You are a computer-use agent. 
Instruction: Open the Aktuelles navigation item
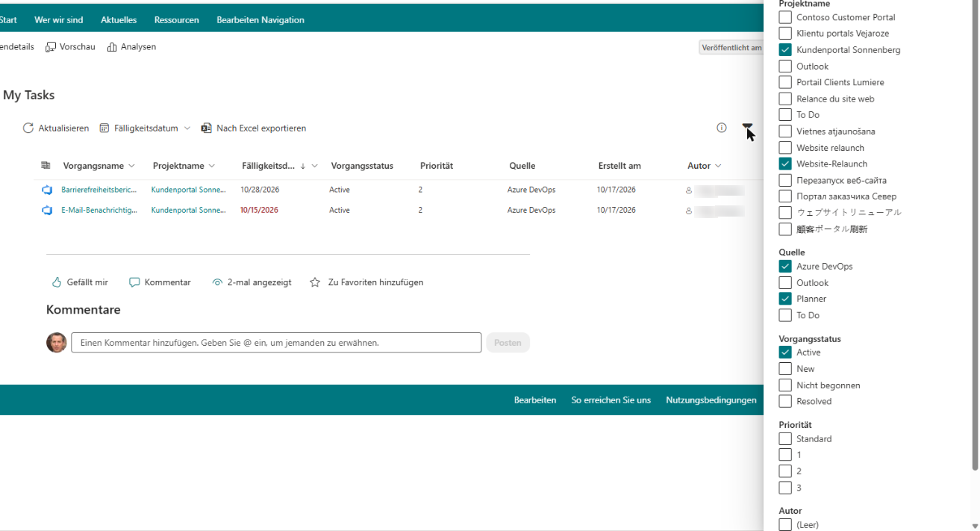[x=119, y=20]
